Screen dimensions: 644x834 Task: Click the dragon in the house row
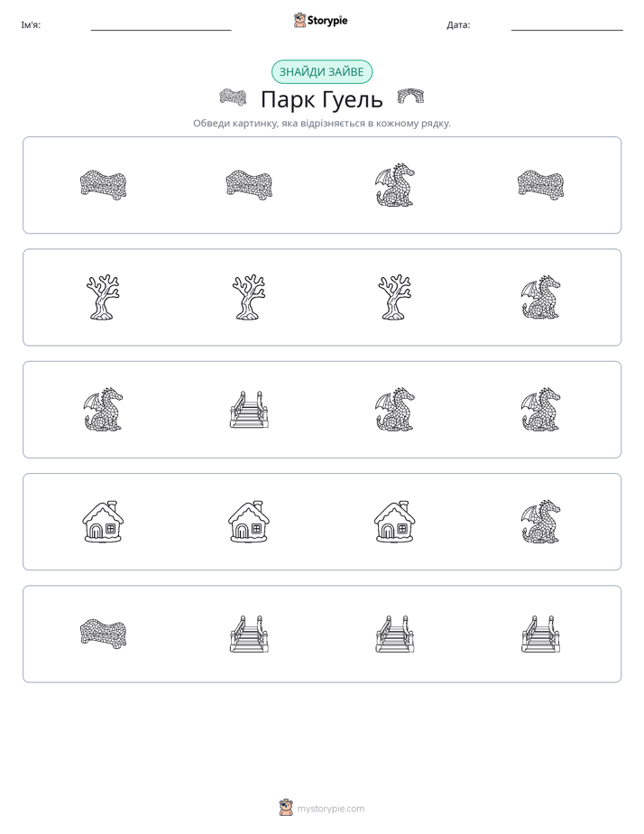(x=540, y=522)
